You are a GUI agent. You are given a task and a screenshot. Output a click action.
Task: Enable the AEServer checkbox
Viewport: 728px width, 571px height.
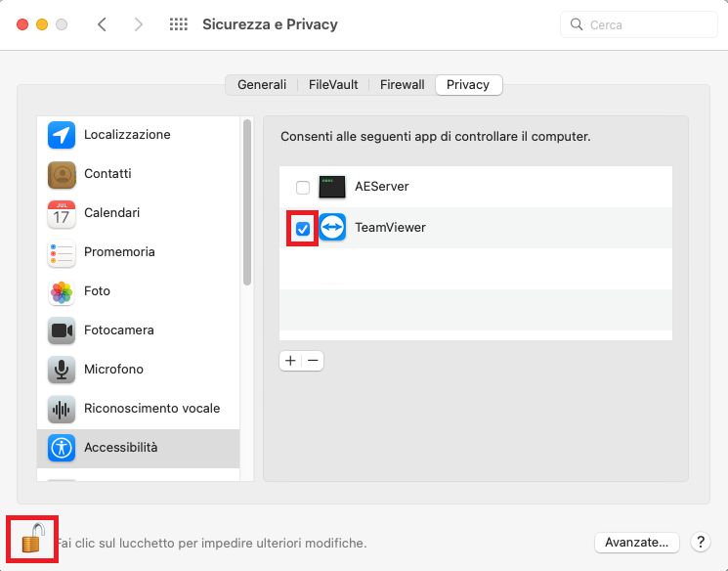(x=303, y=187)
